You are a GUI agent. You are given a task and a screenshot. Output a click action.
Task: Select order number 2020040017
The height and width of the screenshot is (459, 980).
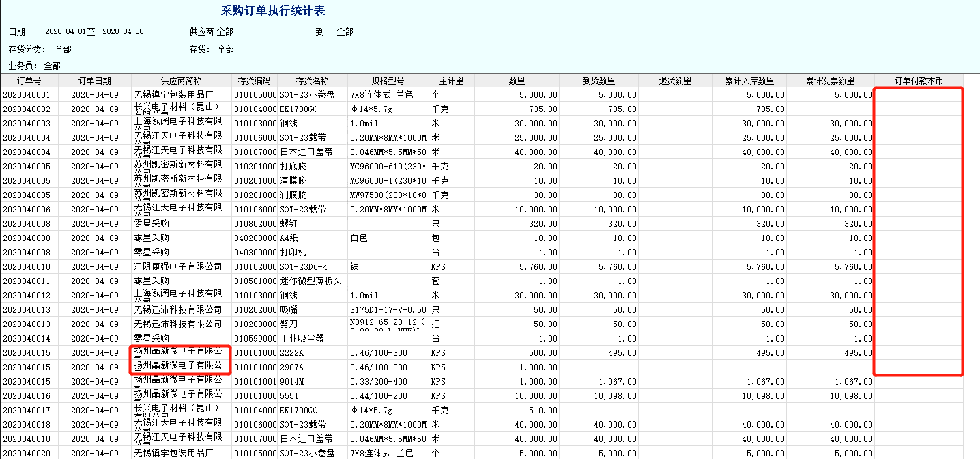point(27,411)
